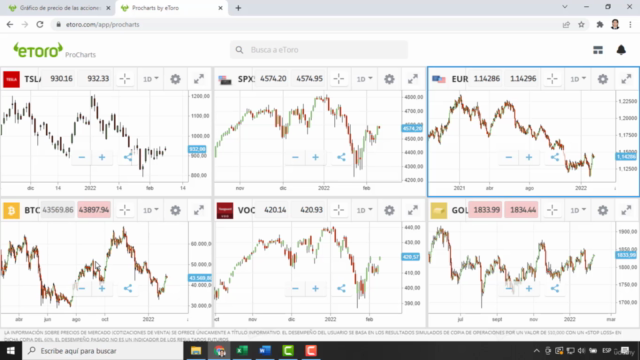Open the Windows Start menu
Image resolution: width=640 pixels, height=360 pixels.
tap(11, 351)
